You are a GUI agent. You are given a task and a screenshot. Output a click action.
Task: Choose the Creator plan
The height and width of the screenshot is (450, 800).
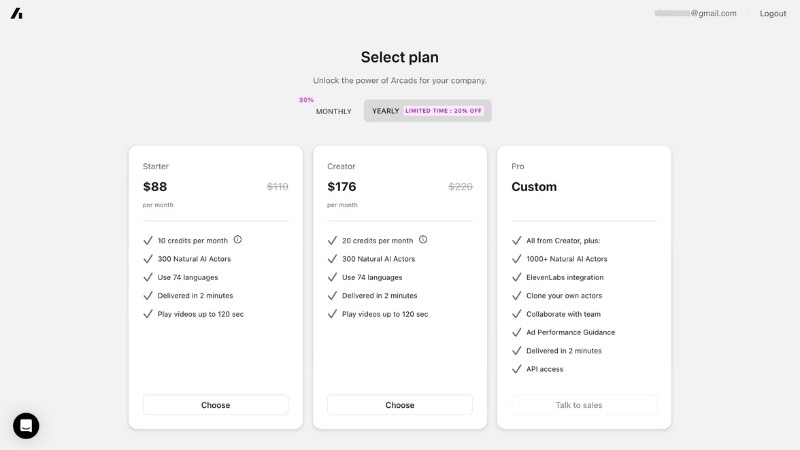(x=399, y=405)
